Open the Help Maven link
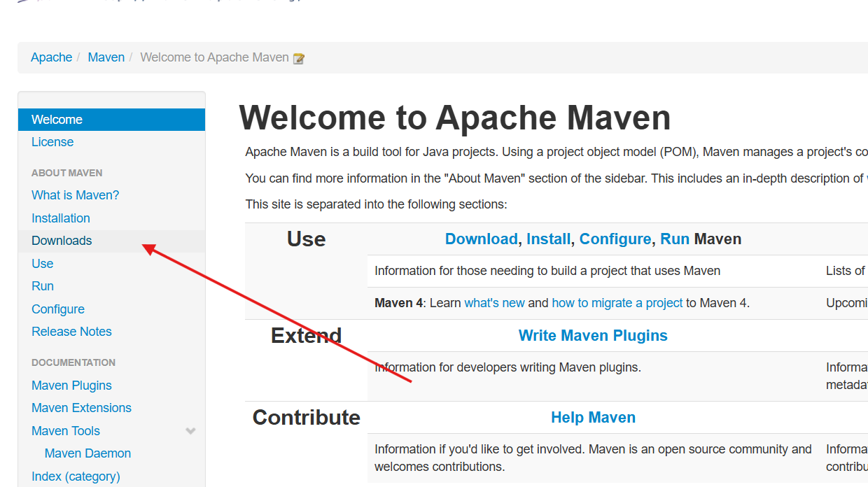 click(593, 418)
